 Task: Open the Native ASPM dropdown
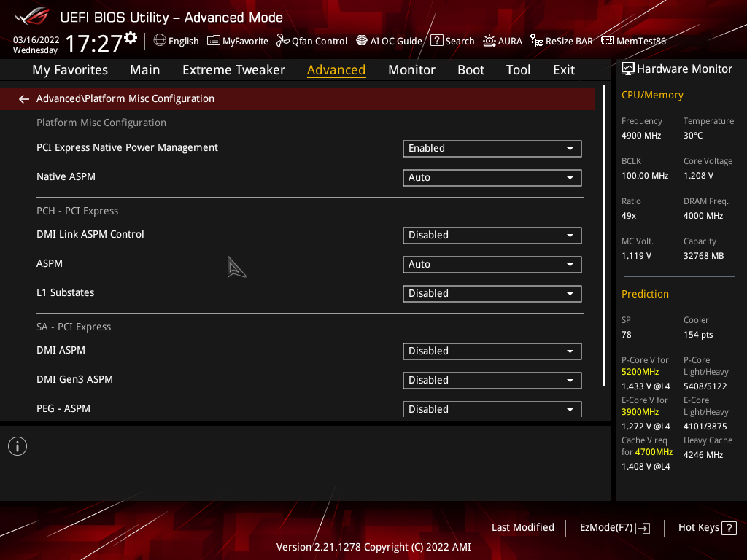(492, 178)
